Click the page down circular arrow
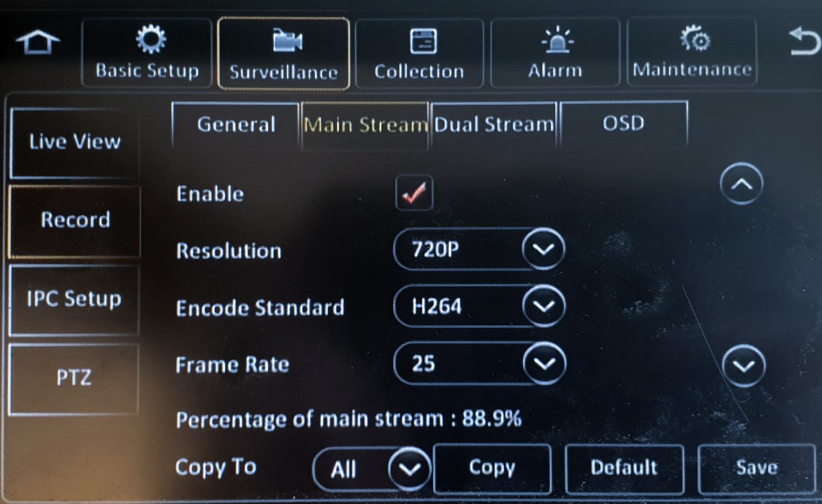The image size is (822, 504). pyautogui.click(x=744, y=366)
